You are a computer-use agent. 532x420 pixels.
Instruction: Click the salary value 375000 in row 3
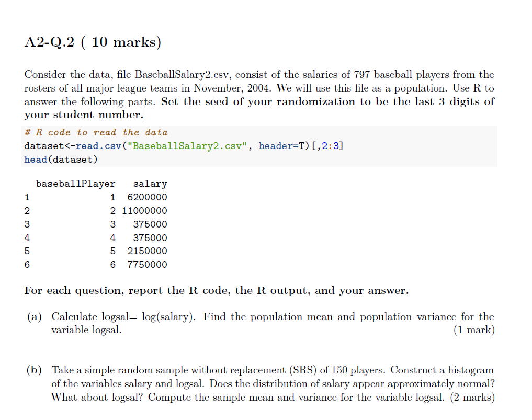click(150, 224)
